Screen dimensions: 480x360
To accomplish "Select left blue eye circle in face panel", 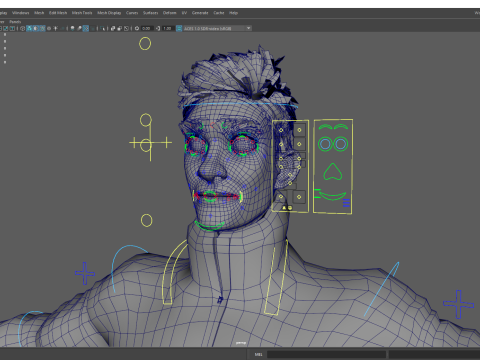I will tap(325, 144).
